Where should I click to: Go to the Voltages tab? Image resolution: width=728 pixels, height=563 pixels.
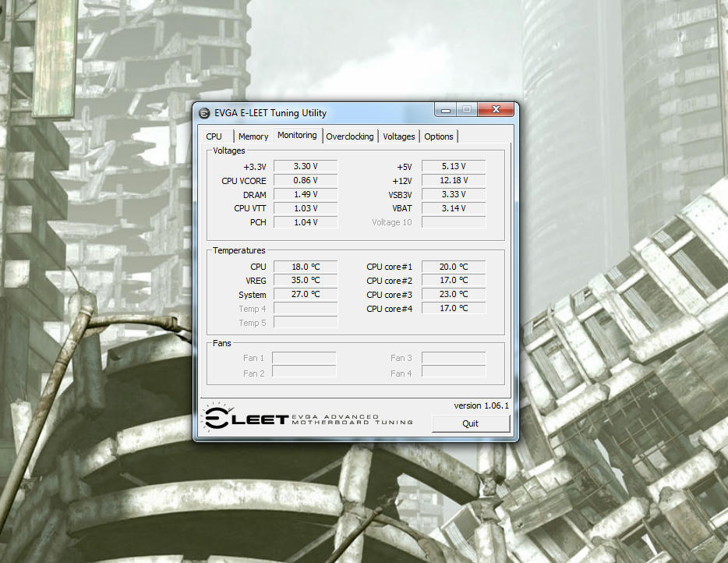tap(399, 136)
